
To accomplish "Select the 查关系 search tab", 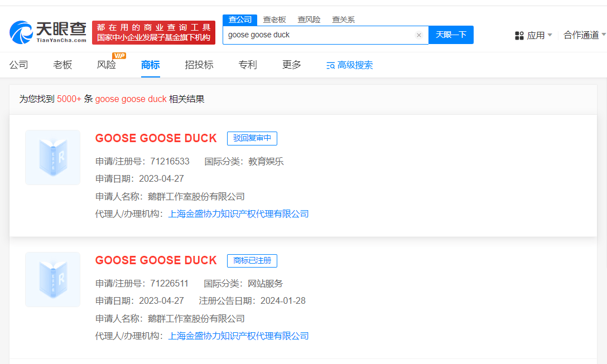I will tap(343, 20).
